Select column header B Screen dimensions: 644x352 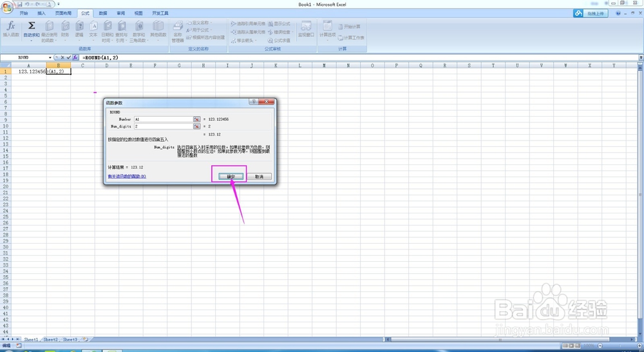(59, 65)
